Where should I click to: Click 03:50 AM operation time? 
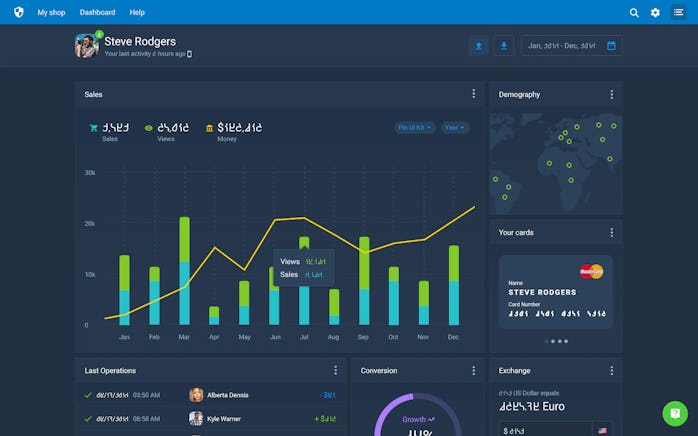point(146,395)
